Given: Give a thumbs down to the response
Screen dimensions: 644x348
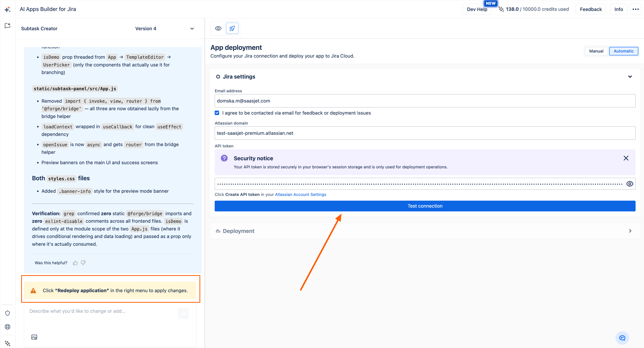Looking at the screenshot, I should 83,263.
